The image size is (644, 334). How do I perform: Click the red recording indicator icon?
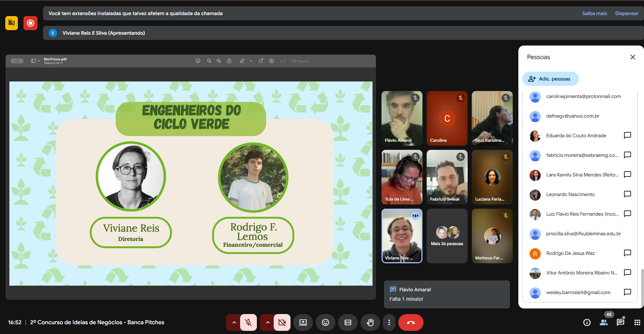point(30,23)
